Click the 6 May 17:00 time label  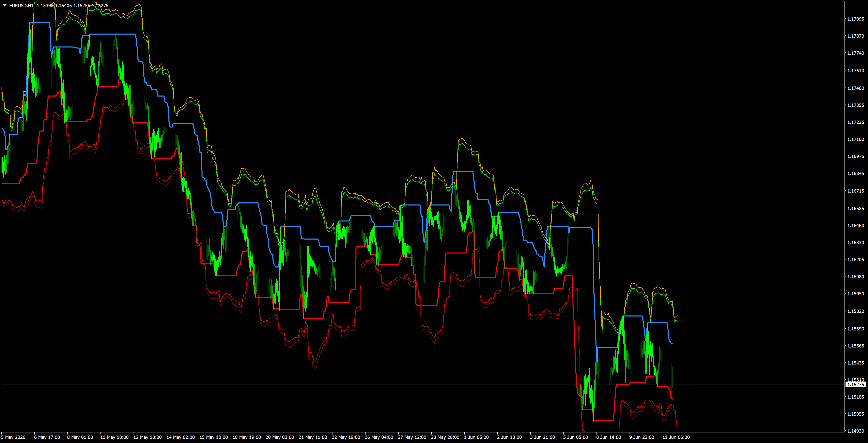pyautogui.click(x=47, y=437)
